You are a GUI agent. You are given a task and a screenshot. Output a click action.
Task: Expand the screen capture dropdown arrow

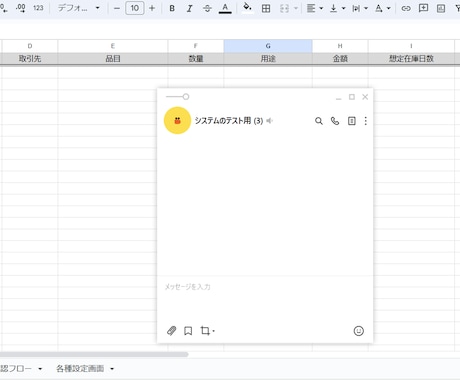(x=214, y=331)
